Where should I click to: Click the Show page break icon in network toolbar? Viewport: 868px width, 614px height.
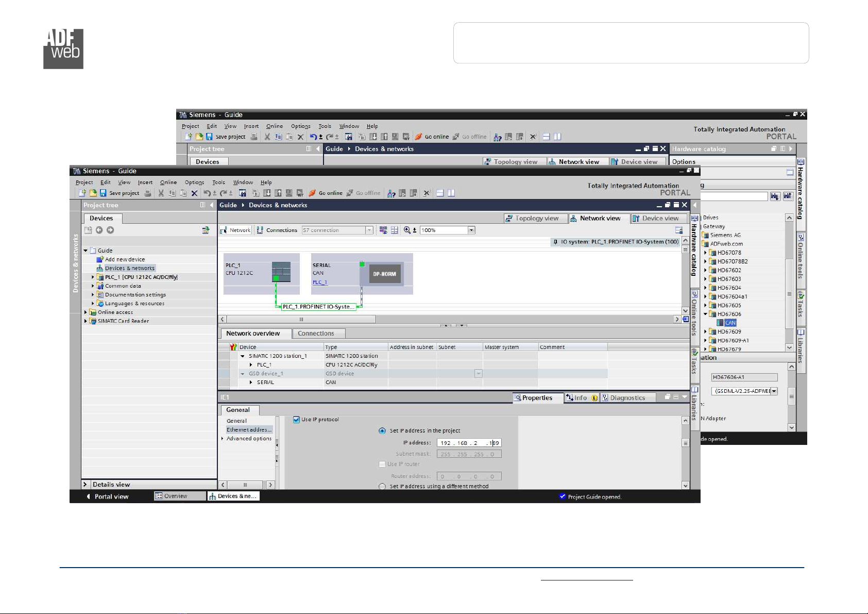(x=395, y=230)
